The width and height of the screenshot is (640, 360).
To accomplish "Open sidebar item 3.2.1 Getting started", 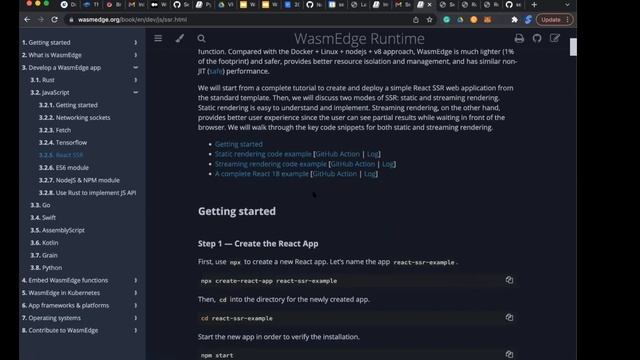I will coord(68,105).
